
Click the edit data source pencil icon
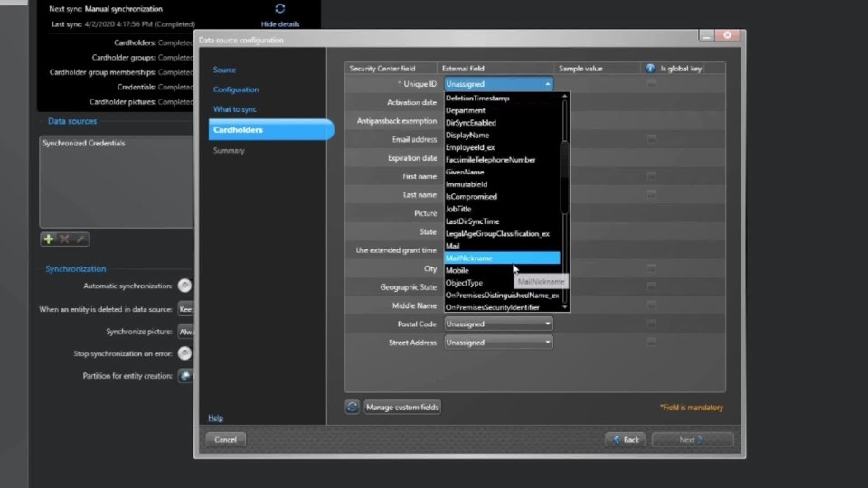pos(80,239)
